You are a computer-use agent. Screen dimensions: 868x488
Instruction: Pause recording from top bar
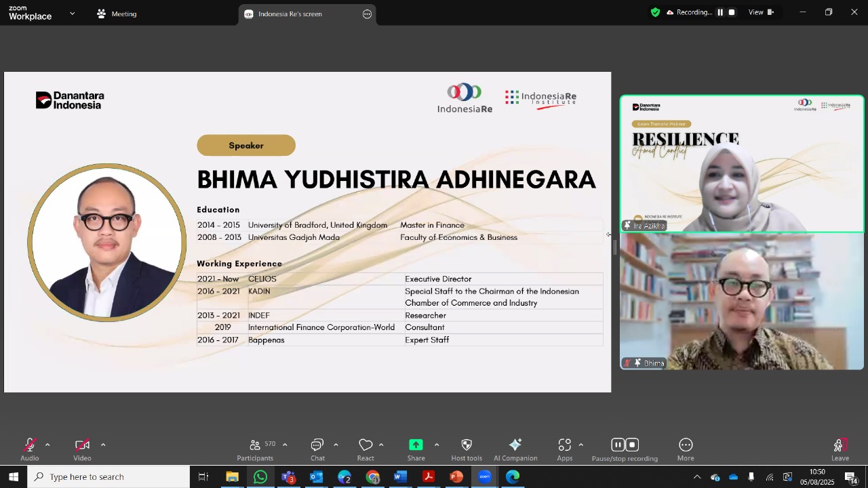click(x=720, y=12)
